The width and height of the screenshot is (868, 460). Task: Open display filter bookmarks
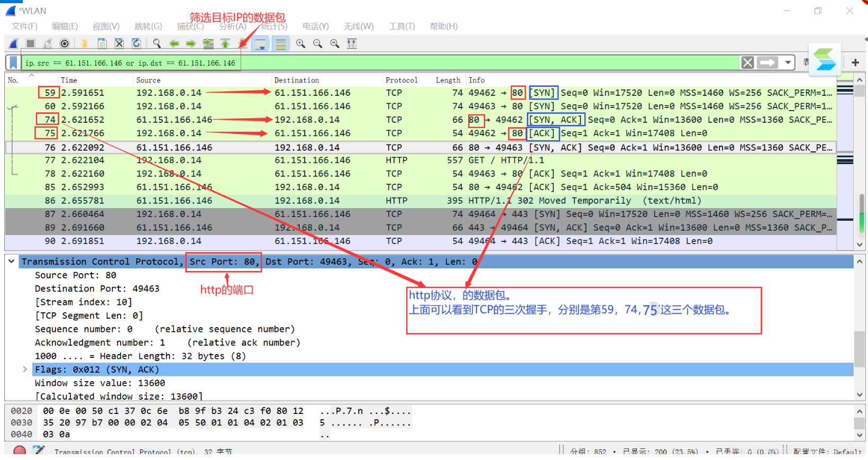coord(13,63)
